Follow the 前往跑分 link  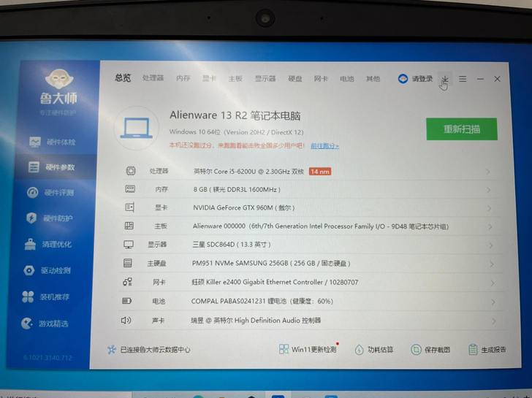[x=324, y=146]
